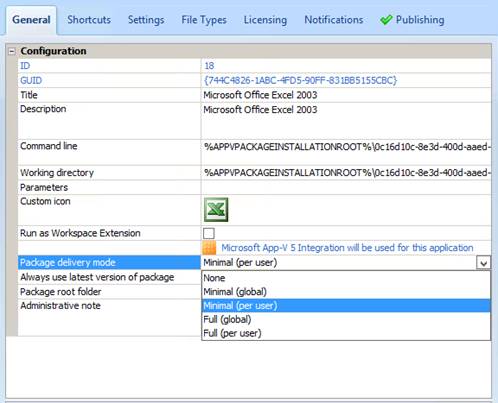Click the Excel custom icon

click(216, 210)
